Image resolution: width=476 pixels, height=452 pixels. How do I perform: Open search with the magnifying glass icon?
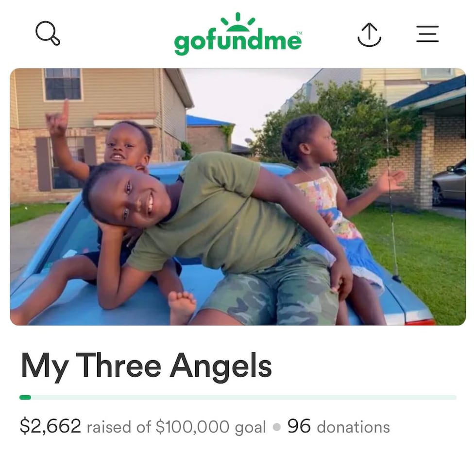[48, 33]
